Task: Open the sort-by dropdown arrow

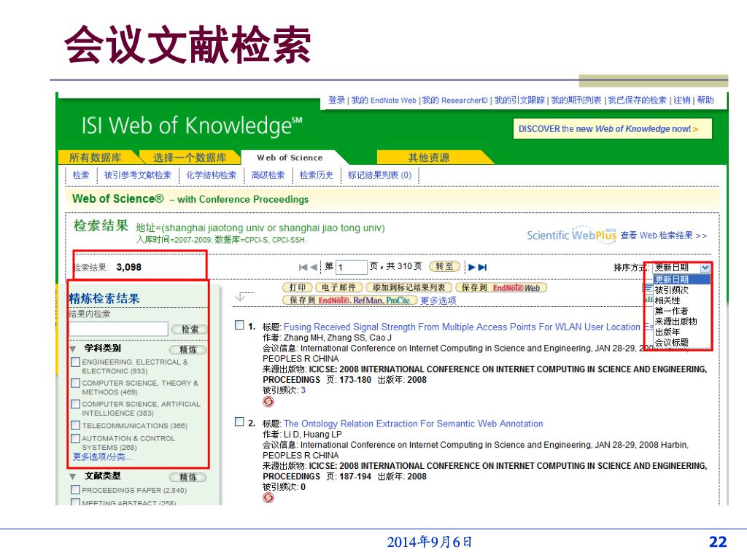Action: pyautogui.click(x=705, y=268)
